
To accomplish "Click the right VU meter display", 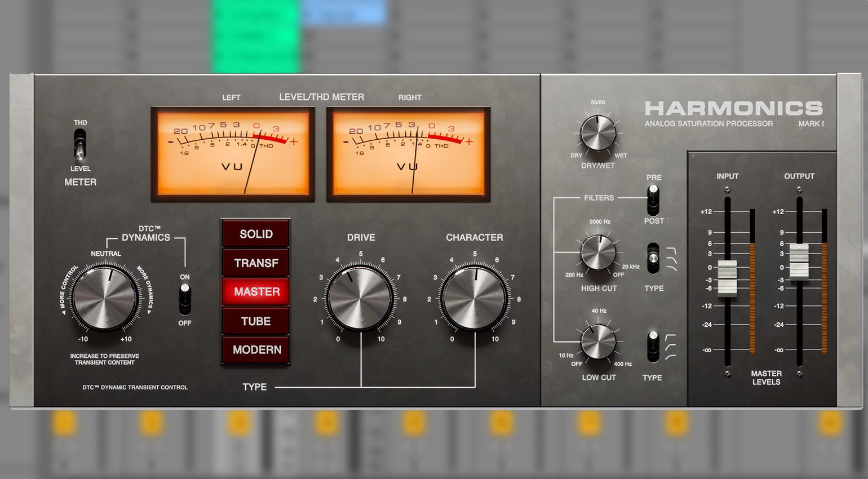I will (408, 154).
